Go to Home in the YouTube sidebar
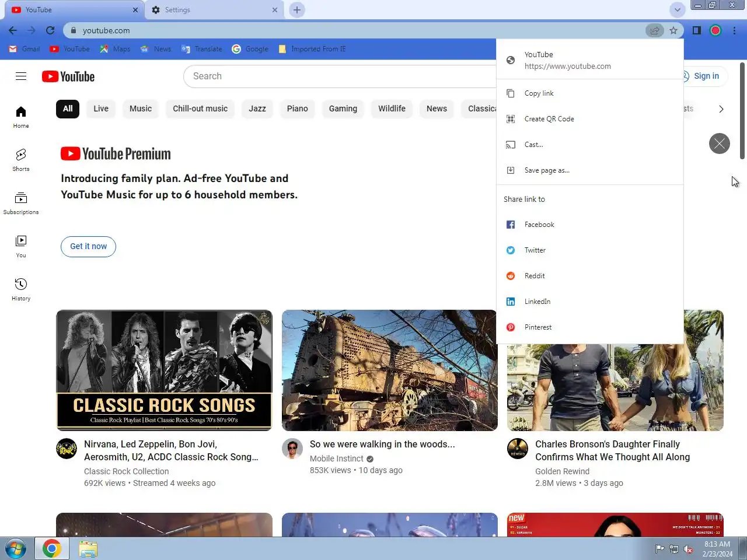Viewport: 747px width, 560px height. click(21, 117)
